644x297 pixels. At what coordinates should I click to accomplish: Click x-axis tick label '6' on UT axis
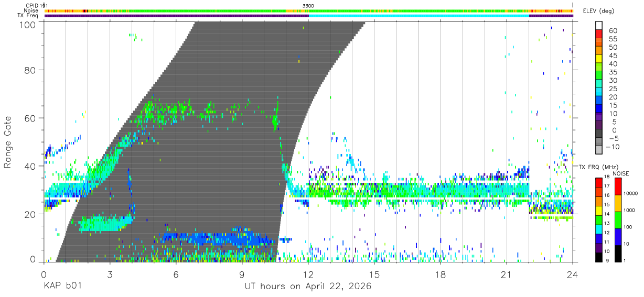[176, 274]
